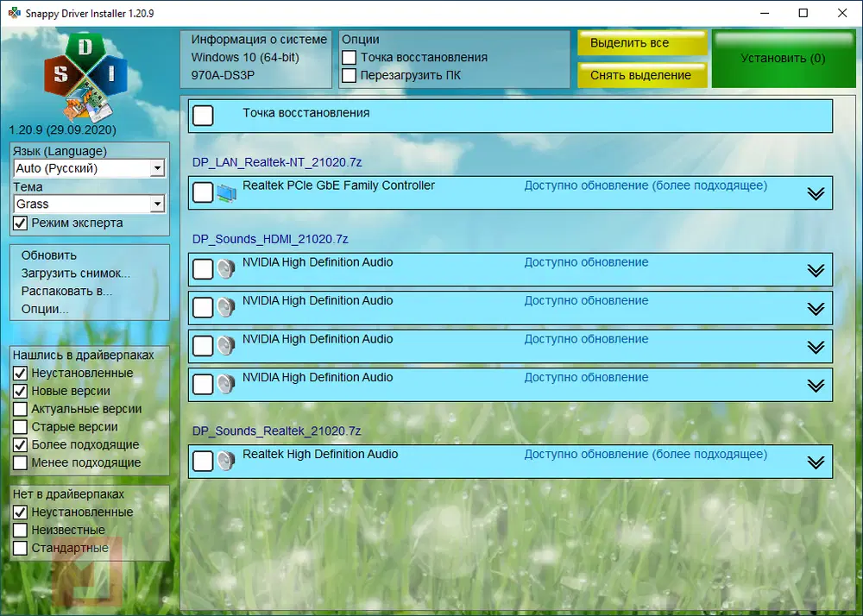Check Старые версии filter
Image resolution: width=863 pixels, height=616 pixels.
[x=21, y=427]
